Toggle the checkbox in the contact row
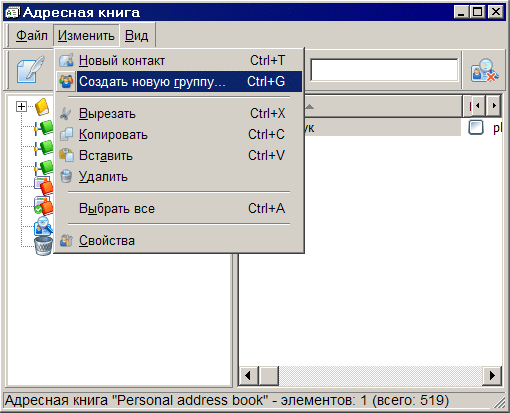Screen dimensions: 510x413 [476, 127]
